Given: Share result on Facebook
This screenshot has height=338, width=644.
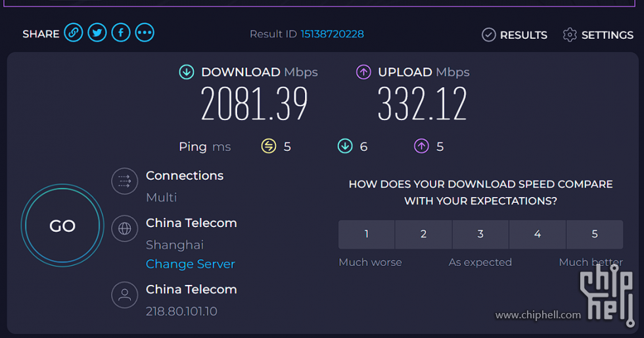Looking at the screenshot, I should tap(121, 33).
